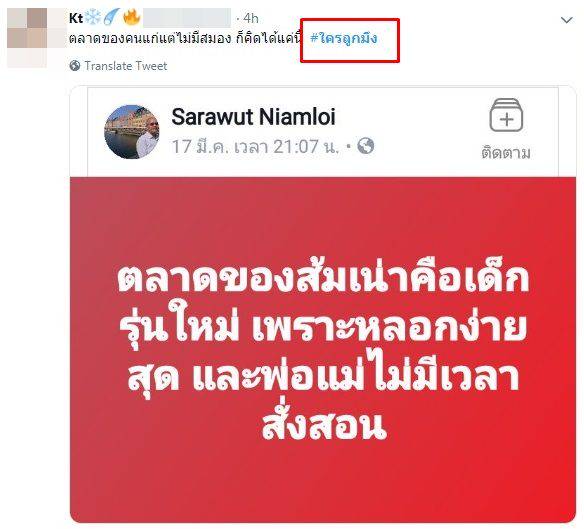Open the tweet options chevron menu
Viewport: 584px width, 529px height.
pos(566,20)
